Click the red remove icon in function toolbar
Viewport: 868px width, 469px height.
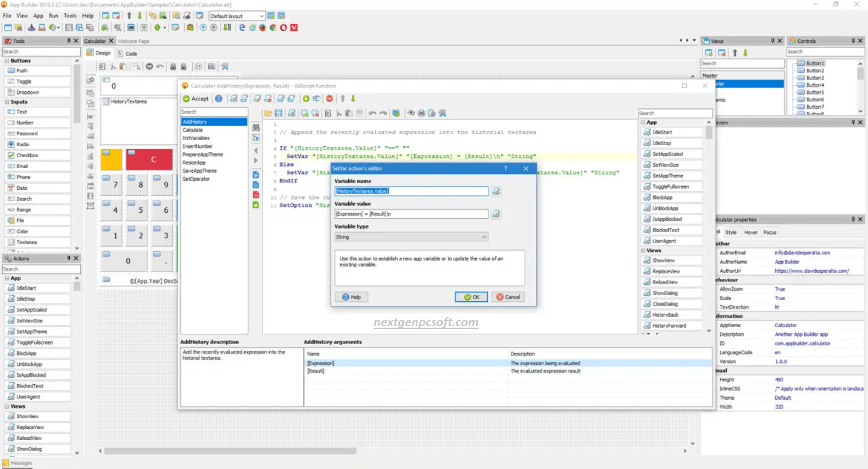coord(329,98)
